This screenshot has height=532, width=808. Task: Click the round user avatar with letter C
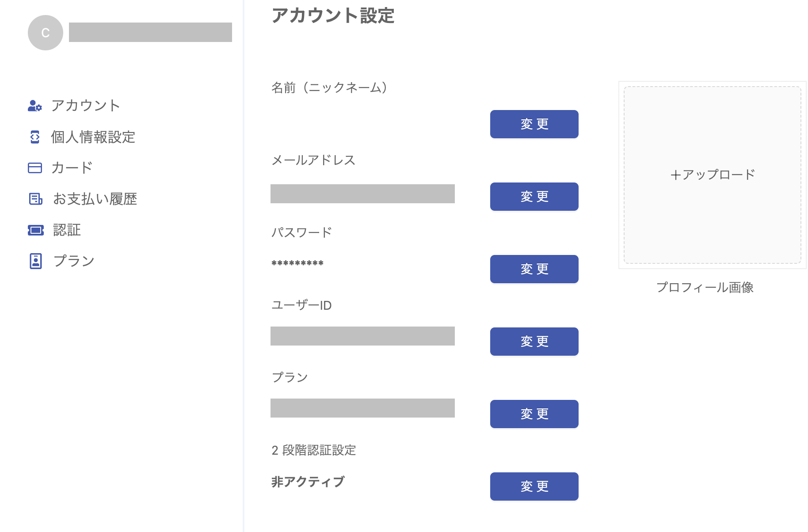tap(46, 33)
